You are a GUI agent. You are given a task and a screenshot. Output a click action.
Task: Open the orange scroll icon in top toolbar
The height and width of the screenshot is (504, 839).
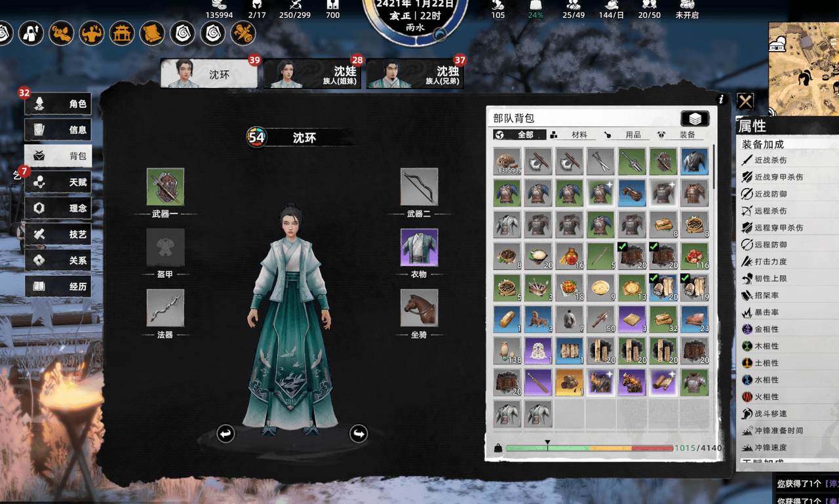point(152,33)
